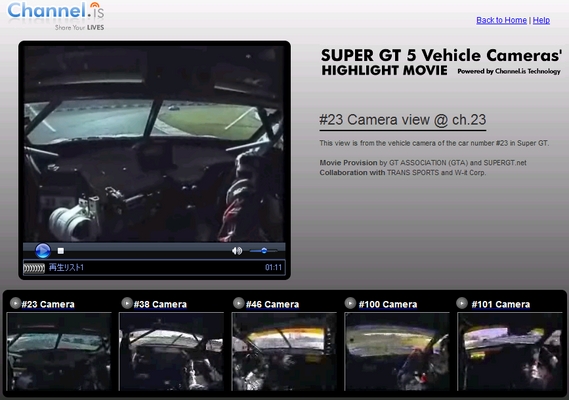The width and height of the screenshot is (569, 400).
Task: Follow the Back to Home link
Action: (x=501, y=20)
